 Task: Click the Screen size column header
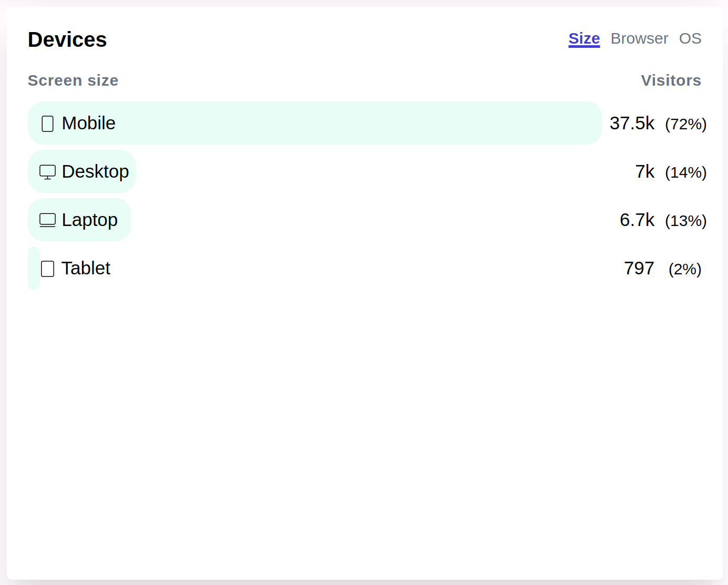pyautogui.click(x=73, y=80)
